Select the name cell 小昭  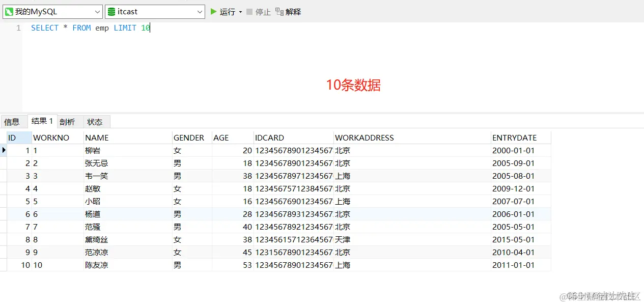(128, 201)
